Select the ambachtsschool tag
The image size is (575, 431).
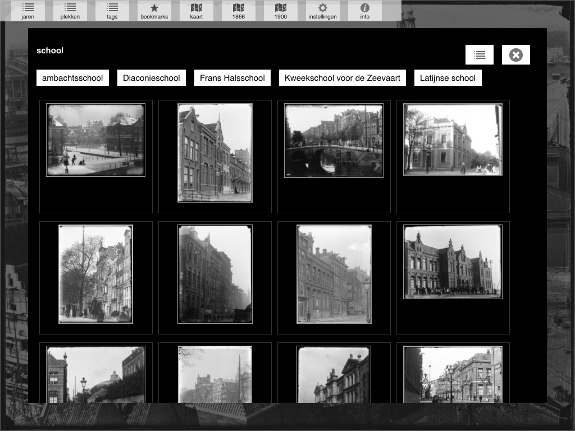click(x=73, y=78)
